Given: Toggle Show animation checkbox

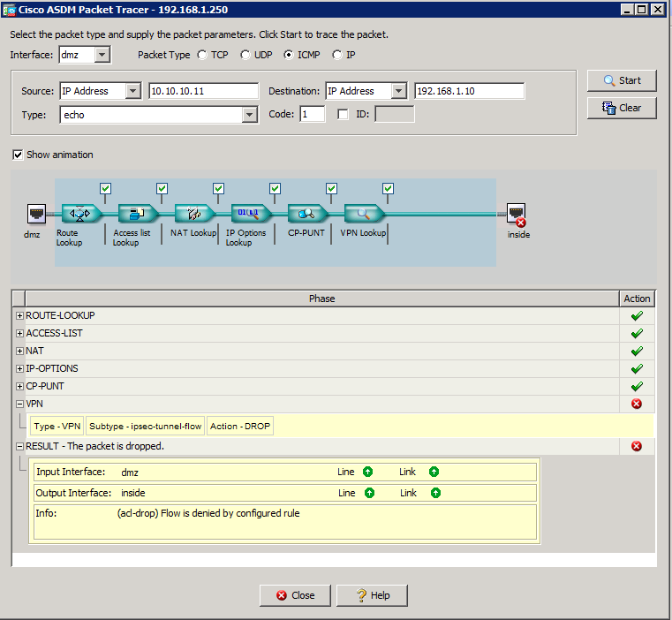Looking at the screenshot, I should (18, 155).
